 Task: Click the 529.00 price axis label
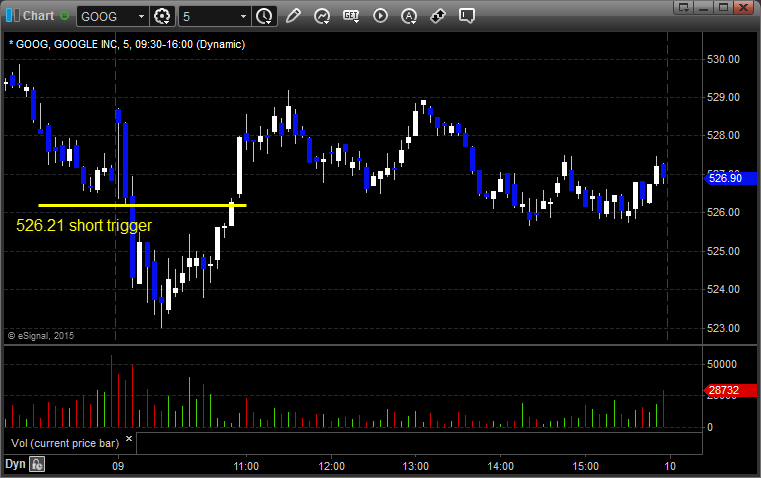(723, 98)
